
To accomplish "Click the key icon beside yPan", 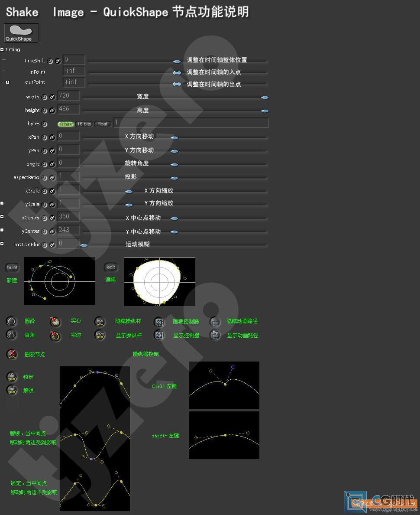I will [52, 151].
